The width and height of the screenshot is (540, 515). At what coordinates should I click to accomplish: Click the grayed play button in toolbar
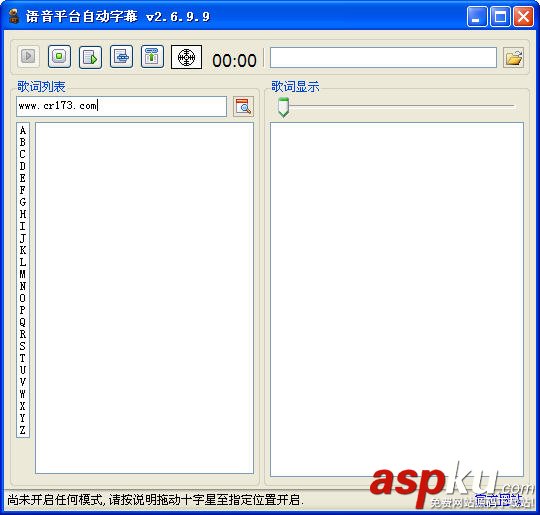(x=28, y=56)
